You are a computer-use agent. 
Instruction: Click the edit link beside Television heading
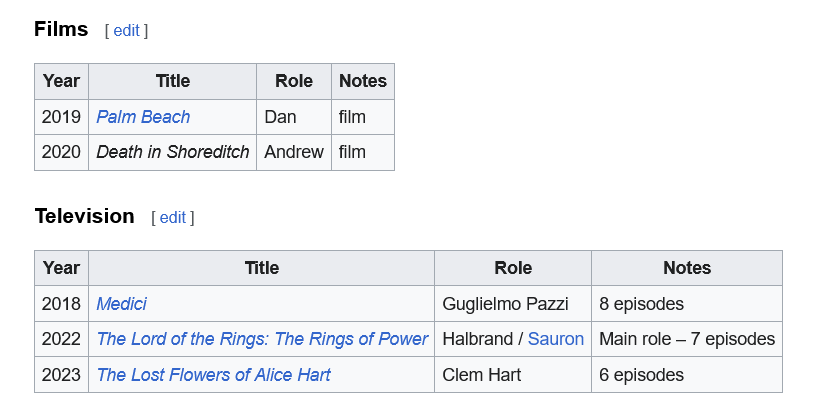(x=173, y=217)
